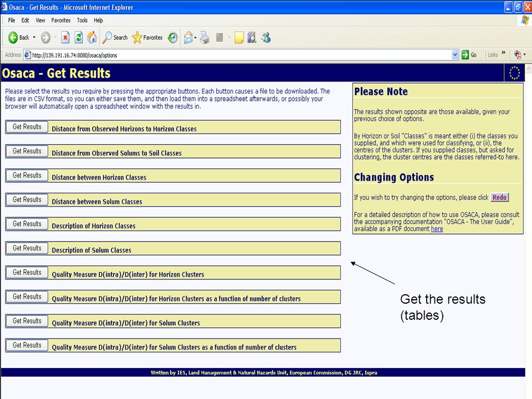
Task: Get Results for Solum Clusters by number of clusters
Action: tap(27, 345)
